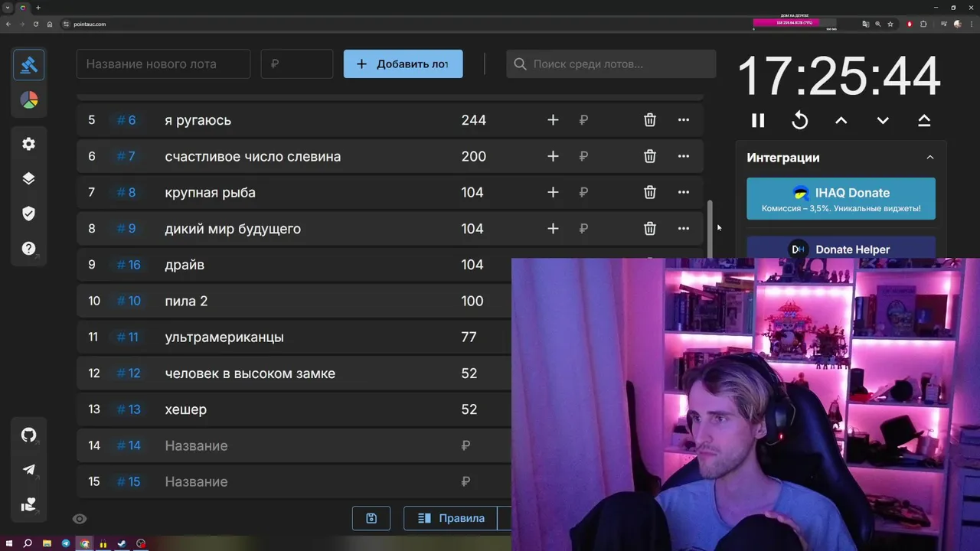Open the auction hammer page in sidebar
The height and width of the screenshot is (551, 980).
point(29,65)
